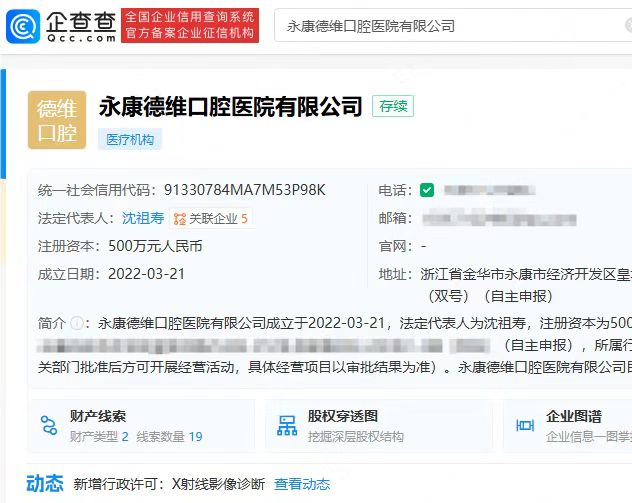Click the info icon beside 简介
Screen dimensions: 632x503
point(77,323)
